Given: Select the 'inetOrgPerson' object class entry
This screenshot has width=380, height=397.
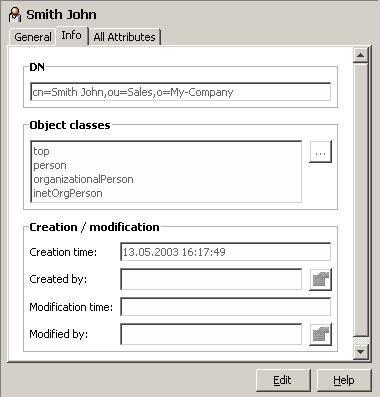Looking at the screenshot, I should 68,193.
